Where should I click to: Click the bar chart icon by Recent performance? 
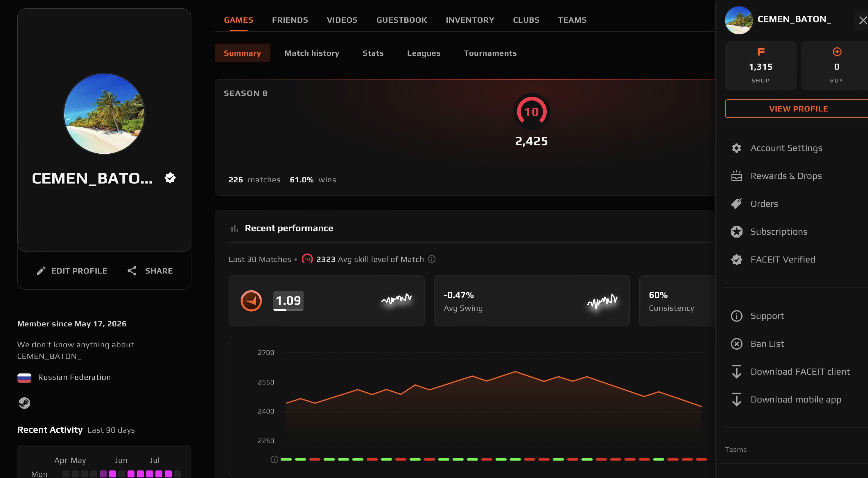coord(234,228)
